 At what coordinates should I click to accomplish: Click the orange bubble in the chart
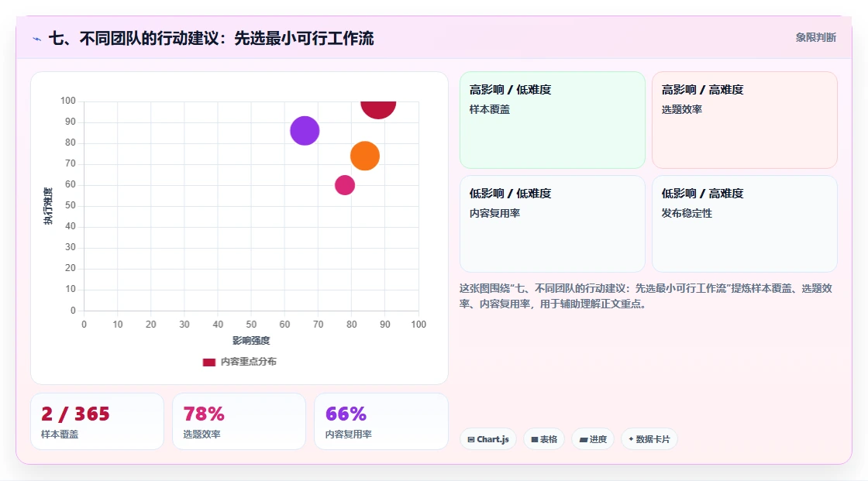(365, 156)
